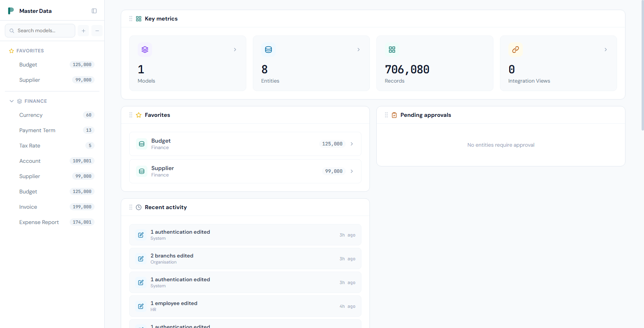This screenshot has width=644, height=328.
Task: Open the Invoice entity in sidebar
Action: [x=28, y=207]
